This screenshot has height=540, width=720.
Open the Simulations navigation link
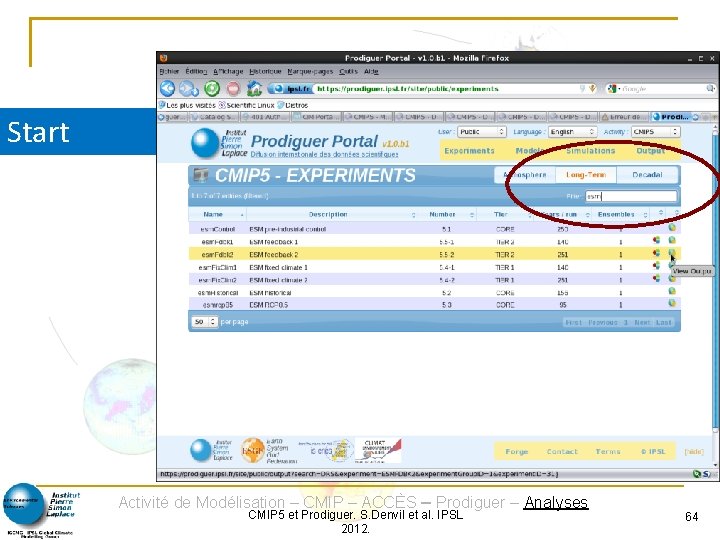point(591,151)
